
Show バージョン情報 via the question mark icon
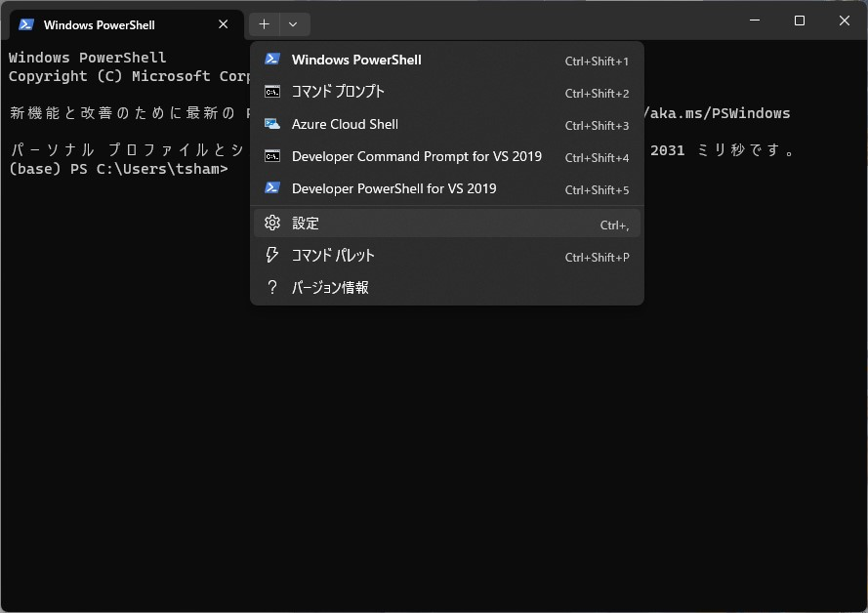coord(271,287)
